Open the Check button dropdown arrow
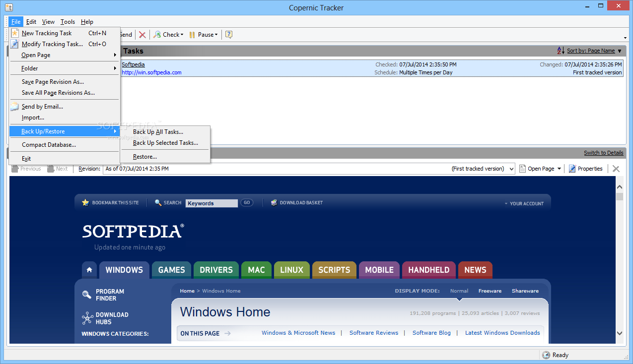The image size is (633, 364). point(182,35)
